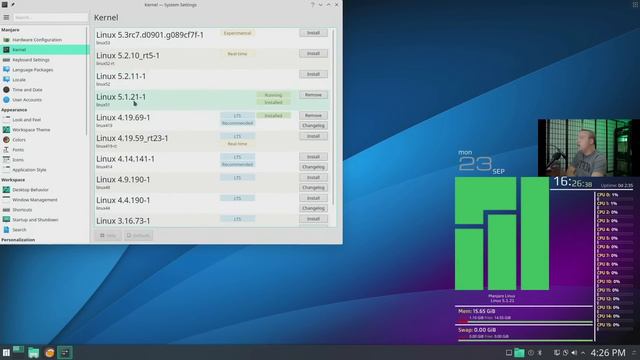Expand hidden system tray icons arrow

583,353
